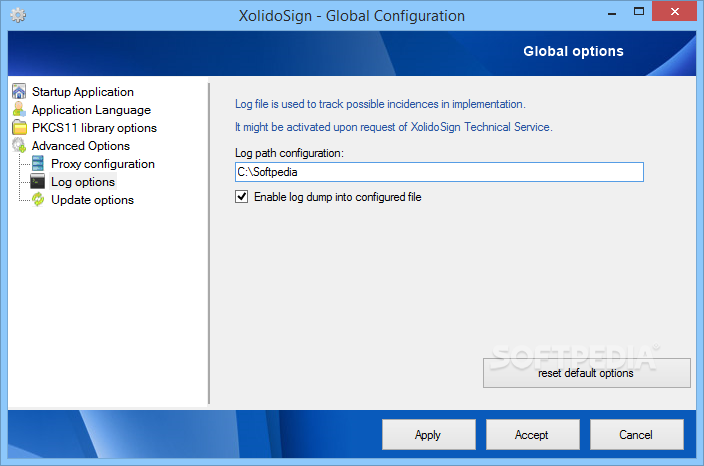Disable log dump into configured file checkbox
704x466 pixels.
click(242, 197)
